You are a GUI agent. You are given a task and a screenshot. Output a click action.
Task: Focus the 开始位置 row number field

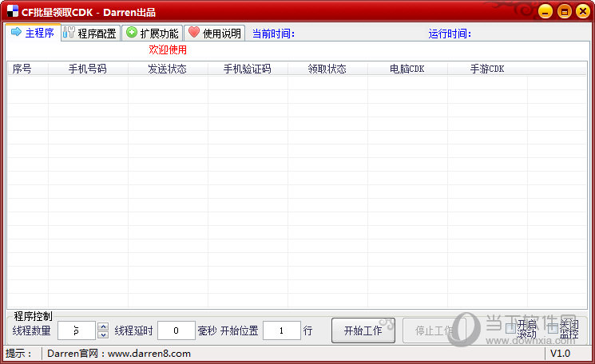coord(282,330)
